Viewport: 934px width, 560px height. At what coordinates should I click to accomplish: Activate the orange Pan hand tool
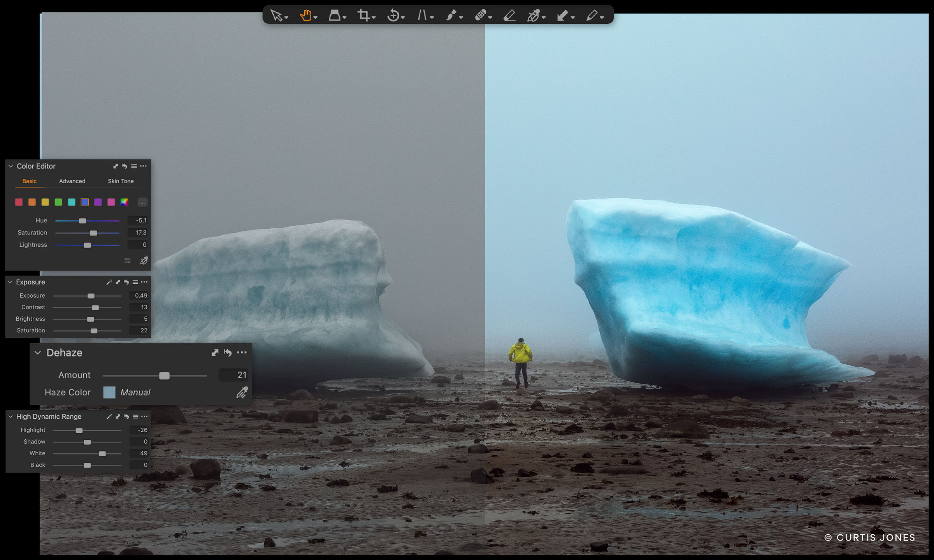(x=305, y=15)
